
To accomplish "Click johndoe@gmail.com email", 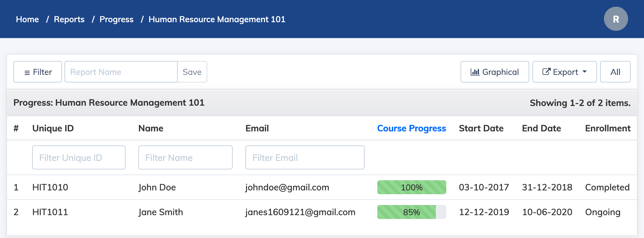I will 287,187.
